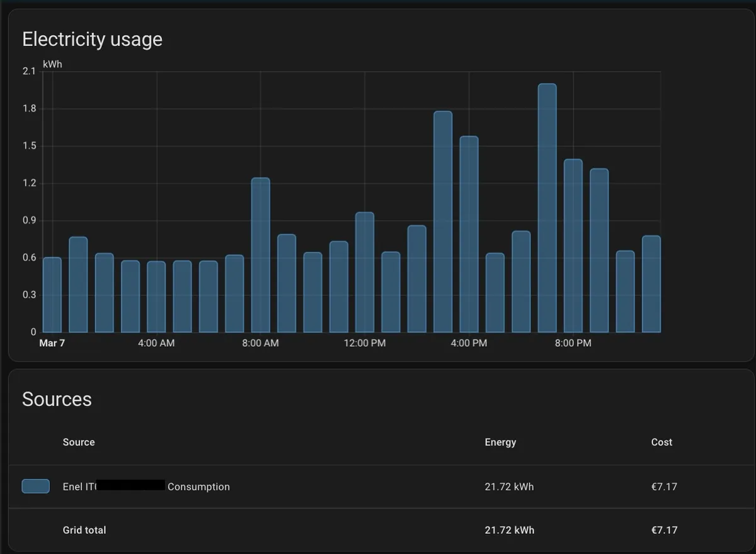
Task: Click the Mar 7 axis label
Action: [52, 343]
